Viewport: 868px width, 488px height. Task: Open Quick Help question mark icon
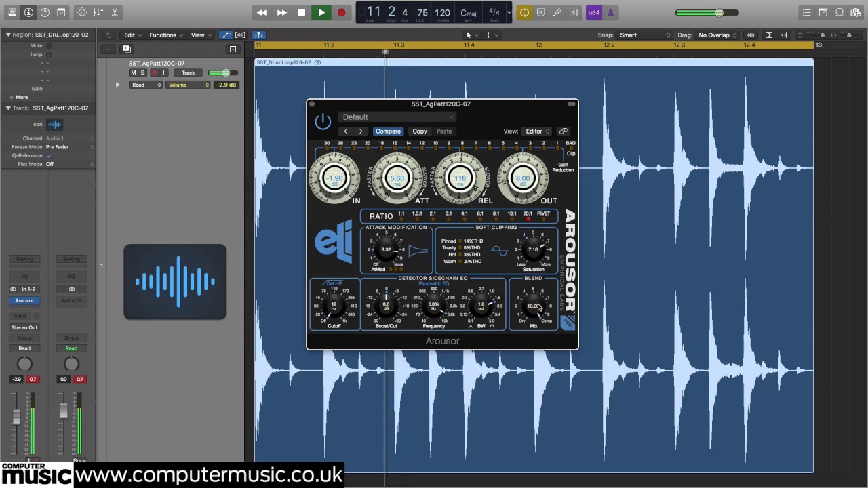(45, 12)
